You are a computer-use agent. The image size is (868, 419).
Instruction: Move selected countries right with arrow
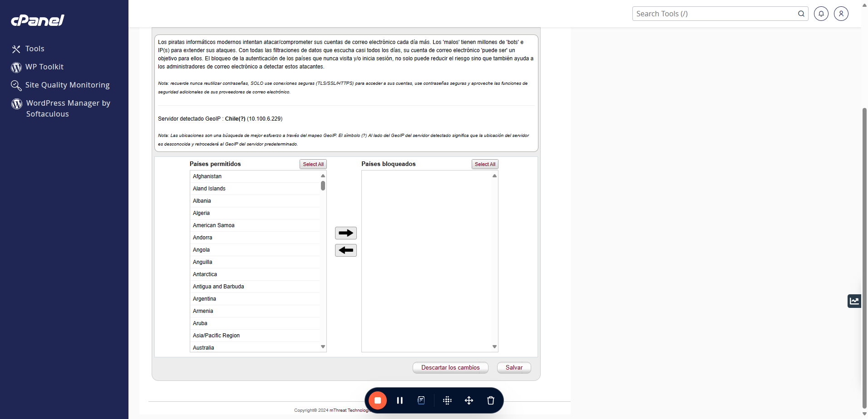(x=346, y=233)
